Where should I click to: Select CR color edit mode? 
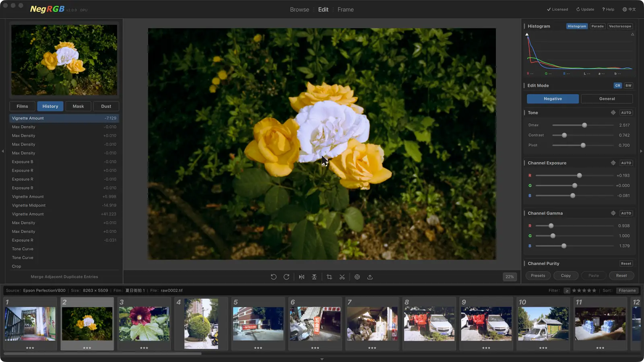click(618, 86)
